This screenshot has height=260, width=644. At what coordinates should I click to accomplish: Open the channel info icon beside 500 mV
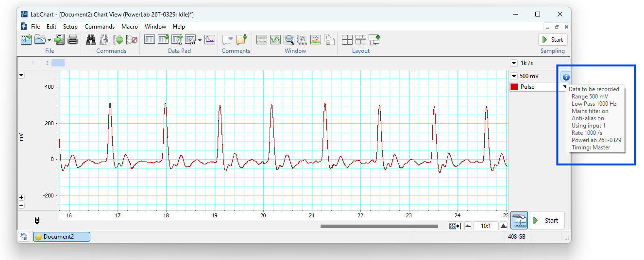tap(566, 77)
